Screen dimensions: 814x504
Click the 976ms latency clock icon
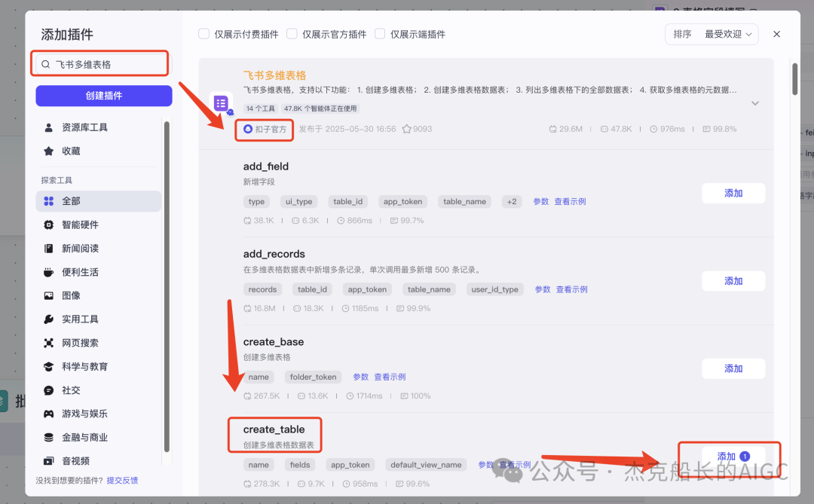click(x=653, y=130)
